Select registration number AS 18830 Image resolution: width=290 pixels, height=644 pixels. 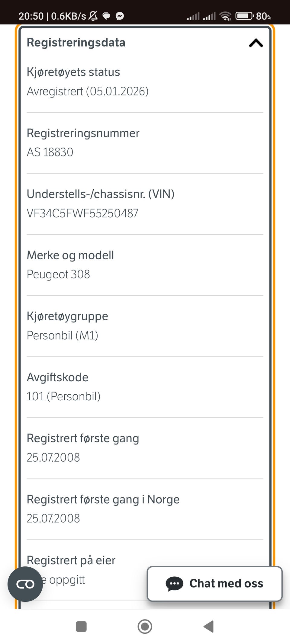click(x=50, y=152)
